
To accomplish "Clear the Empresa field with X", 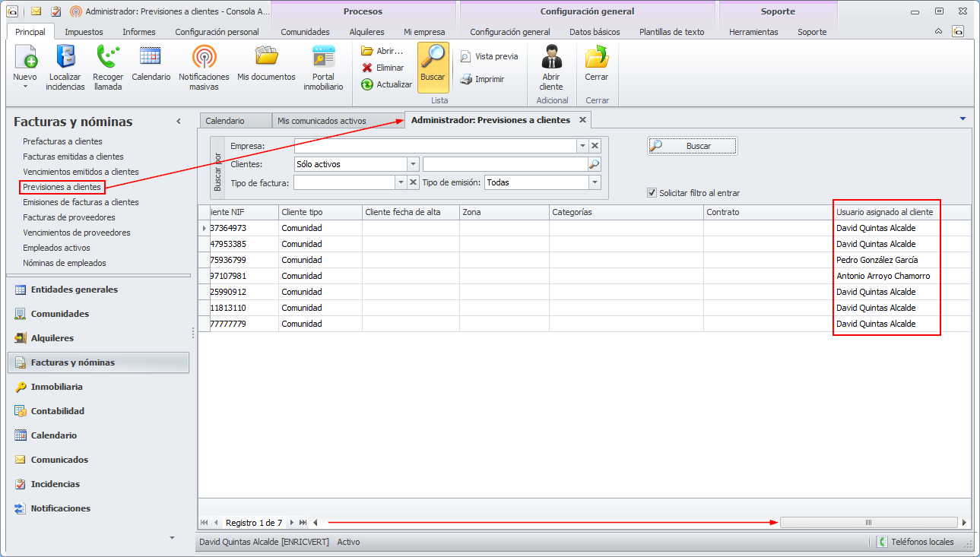I will click(595, 146).
